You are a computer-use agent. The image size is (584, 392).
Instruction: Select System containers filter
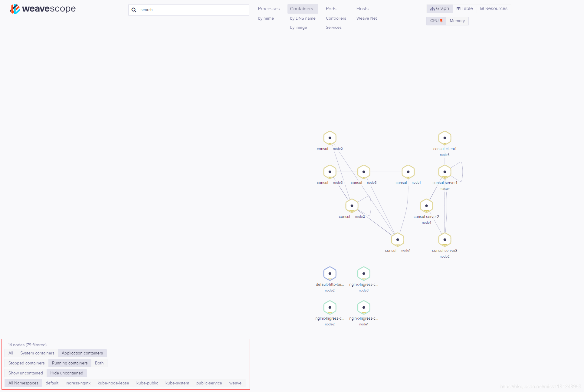click(37, 353)
